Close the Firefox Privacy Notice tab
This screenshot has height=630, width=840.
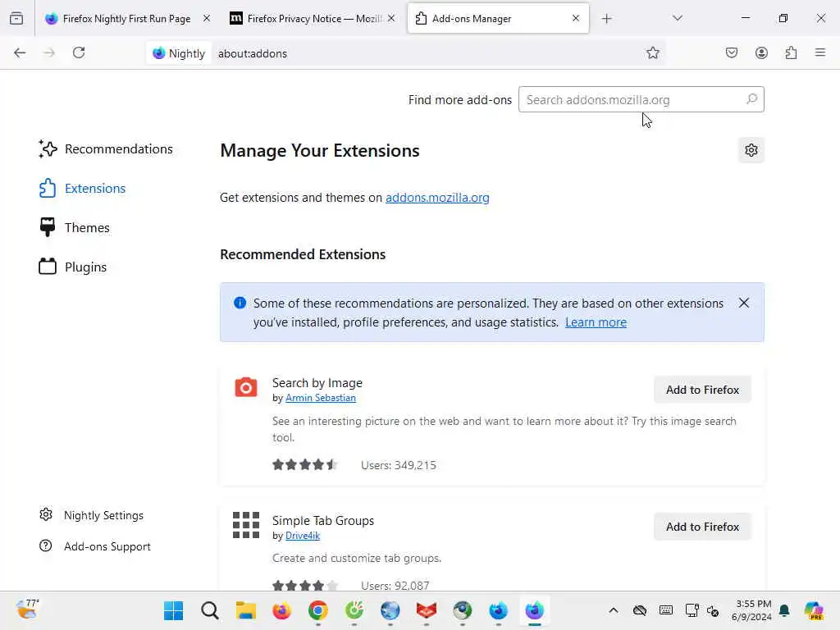[x=391, y=18]
